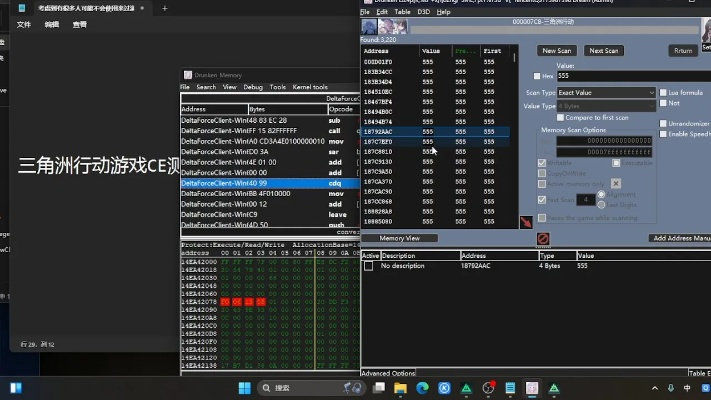
Task: Check the Lua formula option
Action: tap(664, 92)
